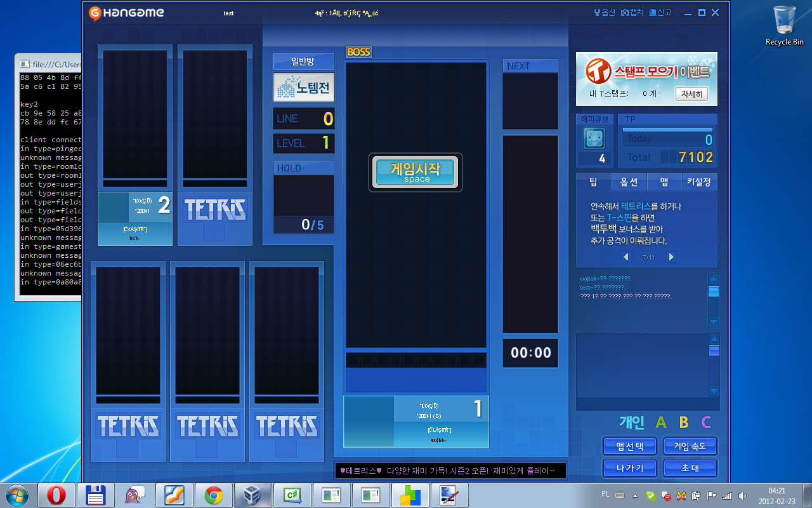
Task: Start the game with 게임시작 button
Action: click(417, 172)
